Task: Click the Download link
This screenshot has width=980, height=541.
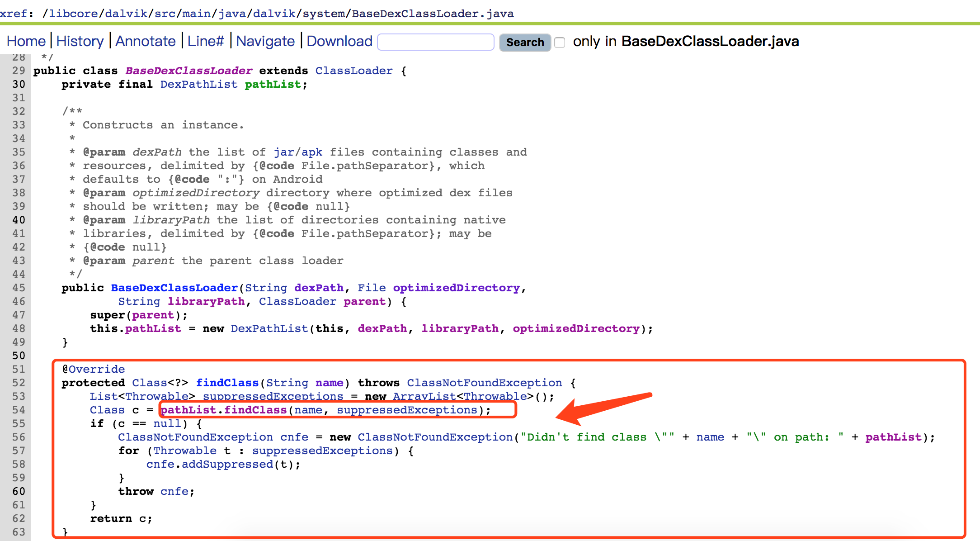Action: (339, 42)
